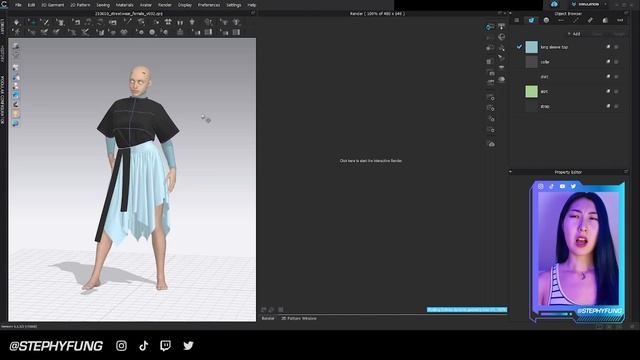Switch to the Render tab at the bottom

click(268, 318)
